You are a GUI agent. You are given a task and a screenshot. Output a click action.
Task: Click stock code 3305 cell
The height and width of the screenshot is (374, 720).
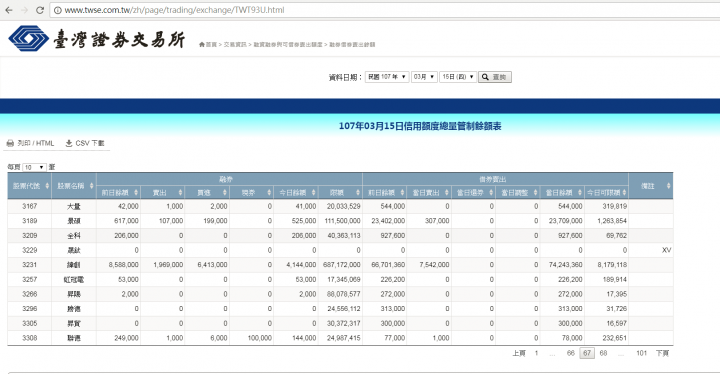click(29, 323)
